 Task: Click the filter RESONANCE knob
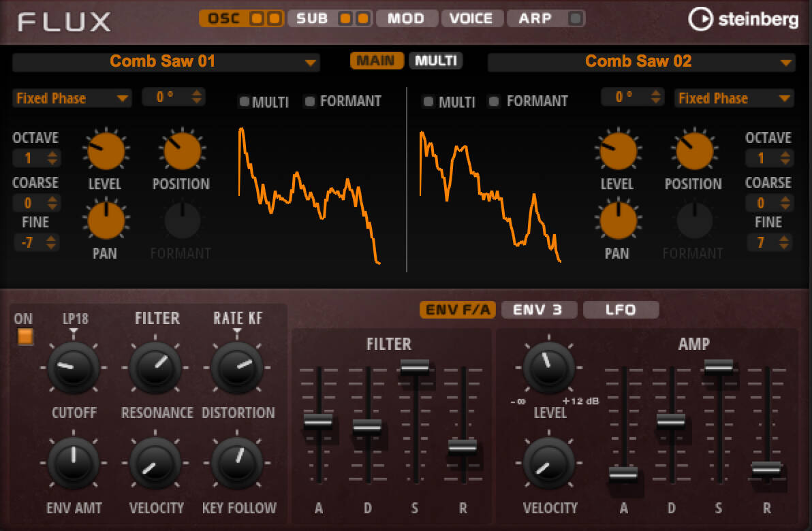pyautogui.click(x=155, y=368)
